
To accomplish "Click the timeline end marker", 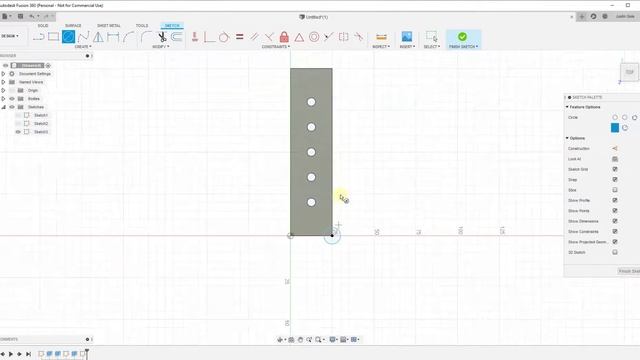I will coord(87,353).
